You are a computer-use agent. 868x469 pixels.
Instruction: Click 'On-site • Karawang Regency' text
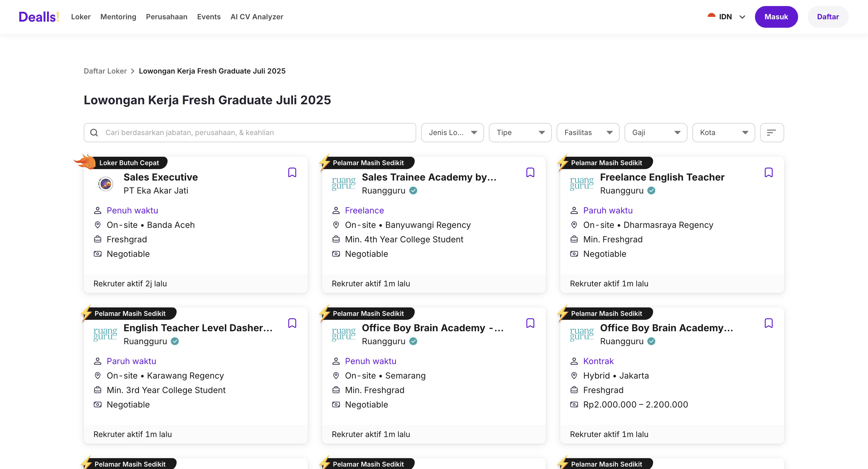[165, 375]
